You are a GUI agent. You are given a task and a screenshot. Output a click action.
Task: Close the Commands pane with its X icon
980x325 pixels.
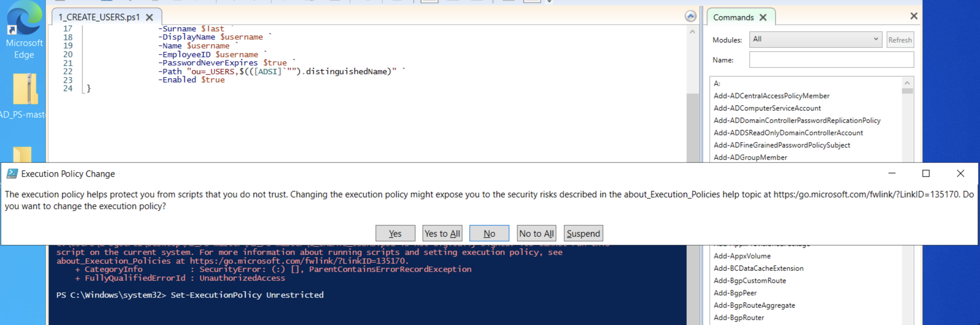pyautogui.click(x=914, y=16)
